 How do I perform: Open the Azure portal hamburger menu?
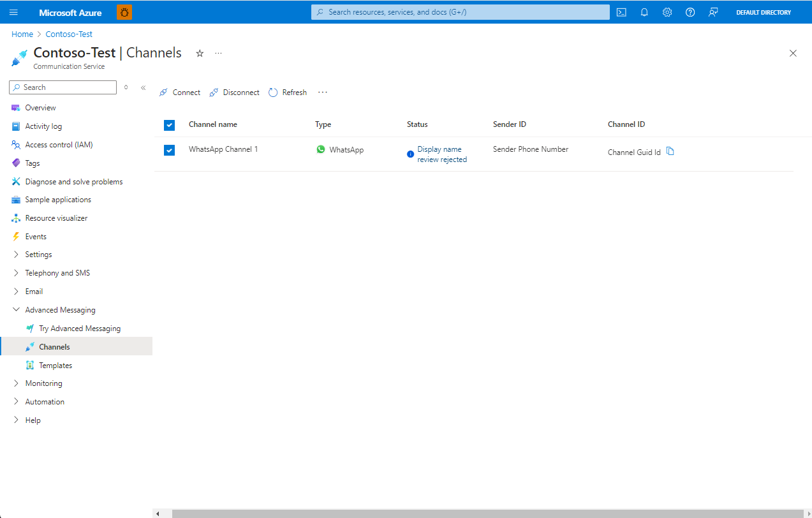(14, 12)
